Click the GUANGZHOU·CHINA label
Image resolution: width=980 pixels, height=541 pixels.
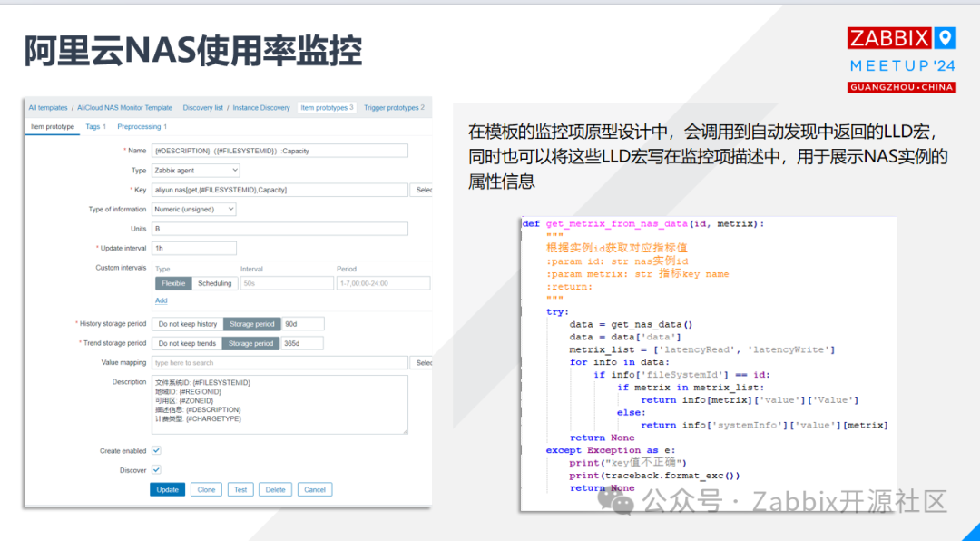902,87
